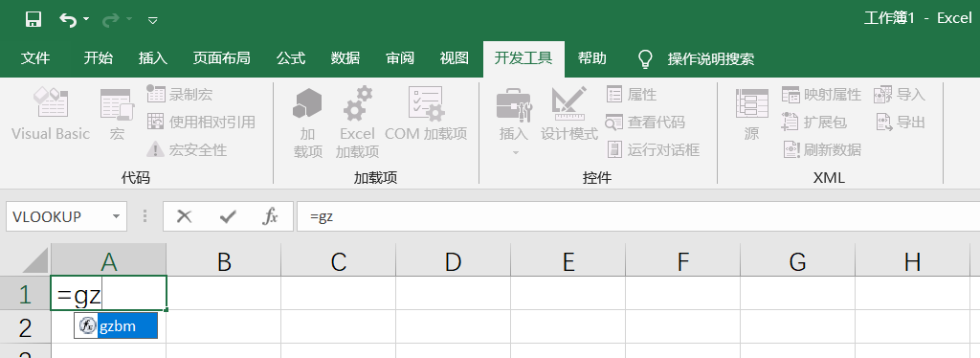Select column B header
The width and height of the screenshot is (980, 358).
(224, 260)
